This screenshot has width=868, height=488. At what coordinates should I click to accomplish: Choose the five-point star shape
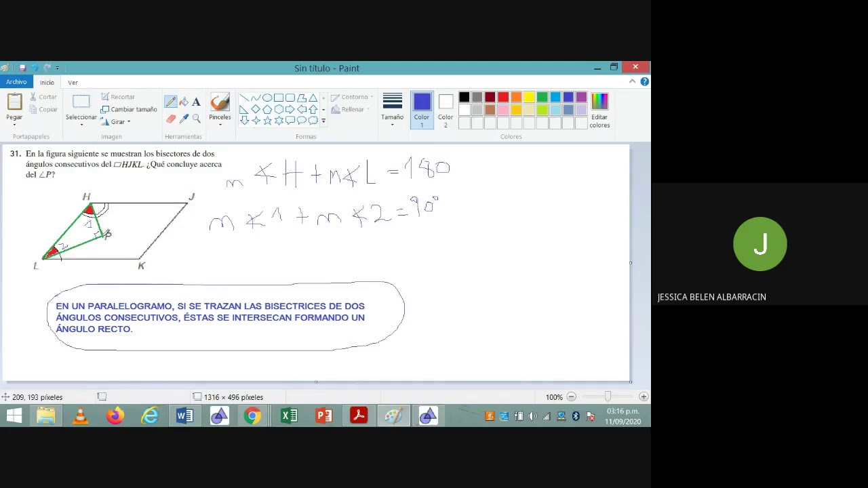point(267,121)
